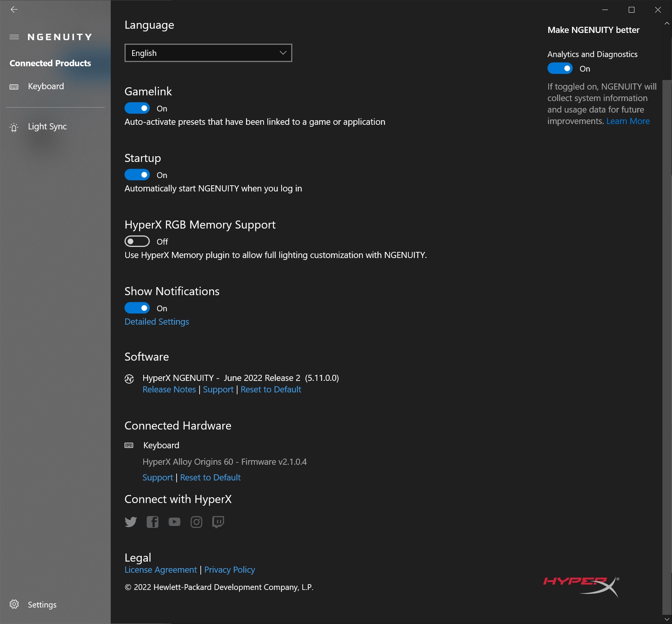Turn off Show Notifications toggle
The image size is (672, 624).
[x=137, y=308]
